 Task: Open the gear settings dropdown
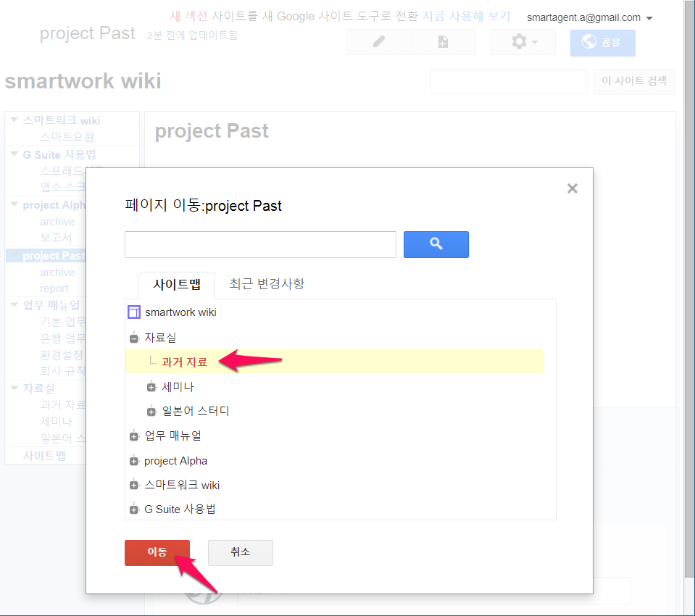coord(523,43)
